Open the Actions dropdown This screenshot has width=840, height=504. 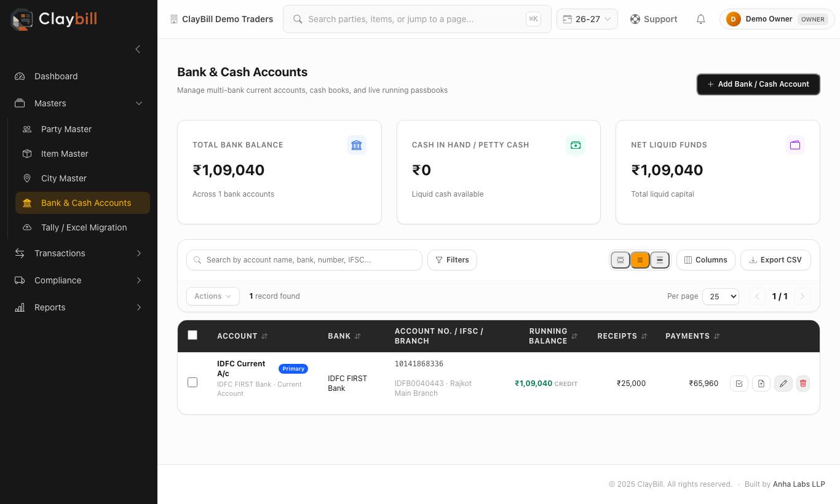pyautogui.click(x=213, y=296)
